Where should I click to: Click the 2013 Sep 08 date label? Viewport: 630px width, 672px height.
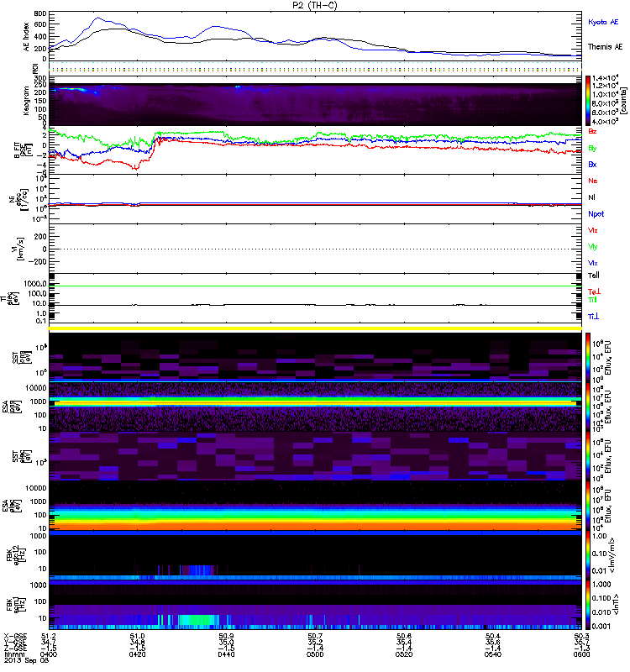coord(26,660)
